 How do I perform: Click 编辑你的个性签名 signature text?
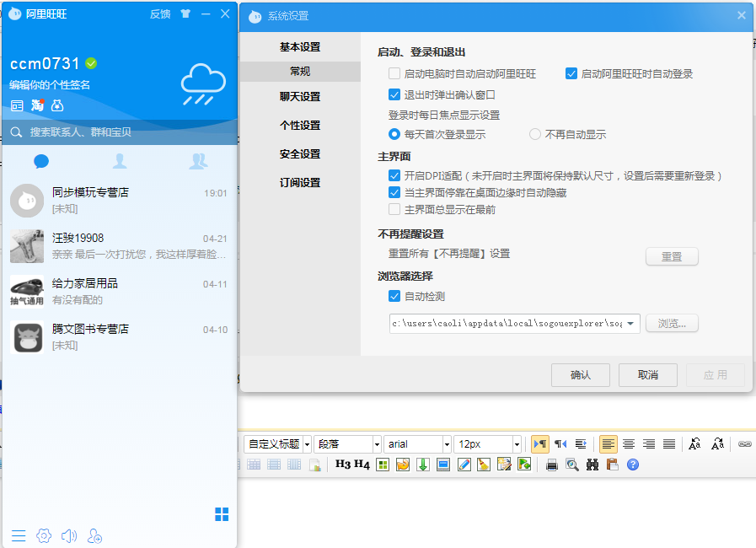[50, 85]
